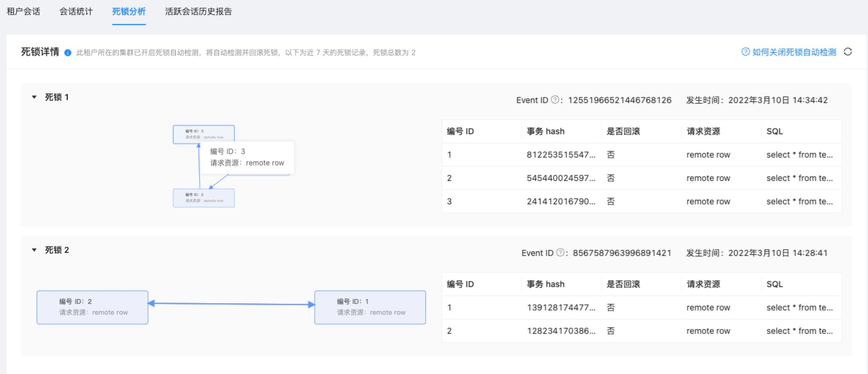Select the 死锁分析 tab
The image size is (868, 374).
click(x=129, y=11)
